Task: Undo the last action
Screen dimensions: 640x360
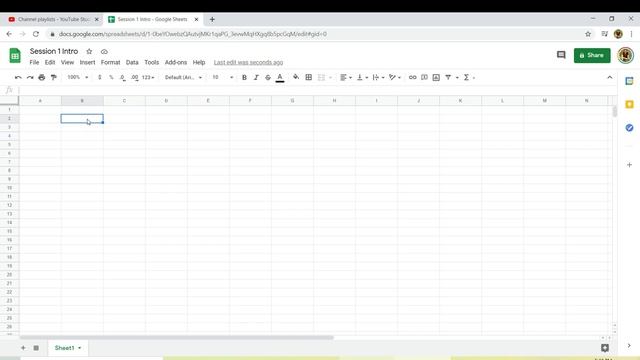Action: [18, 77]
